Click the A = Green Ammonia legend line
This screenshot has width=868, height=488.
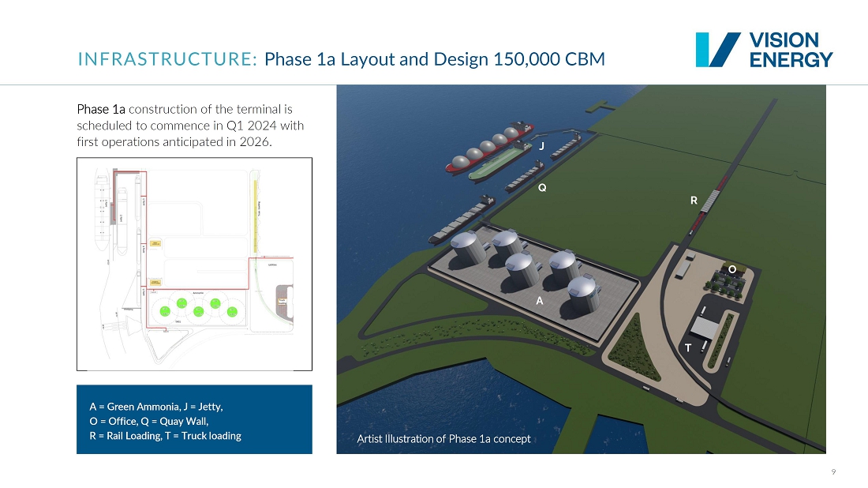coord(156,407)
